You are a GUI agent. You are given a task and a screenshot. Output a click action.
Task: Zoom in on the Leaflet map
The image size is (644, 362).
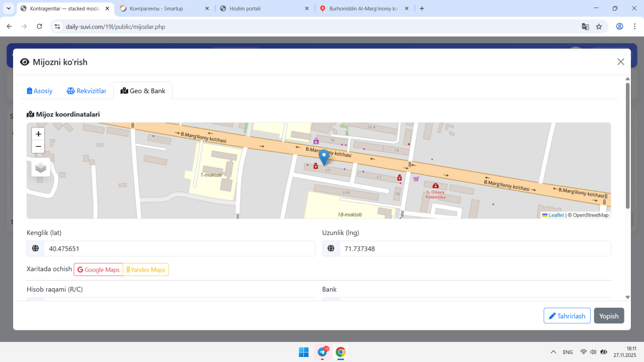coord(38,134)
